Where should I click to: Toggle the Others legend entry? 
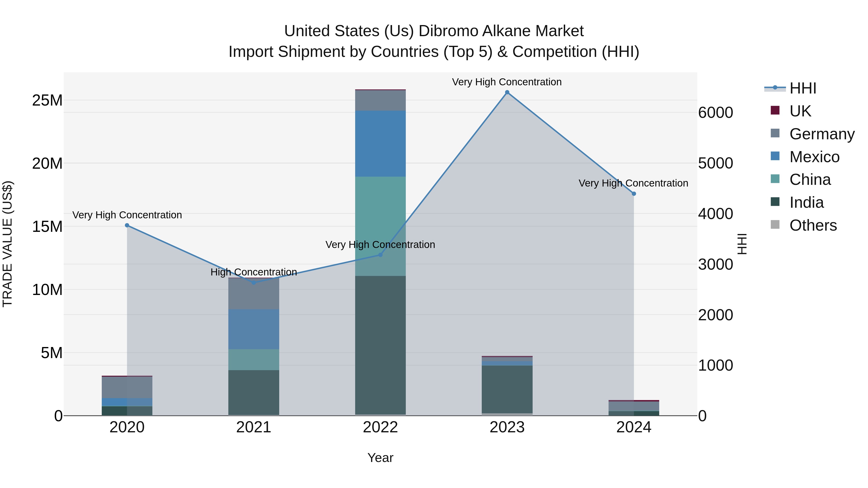[804, 225]
